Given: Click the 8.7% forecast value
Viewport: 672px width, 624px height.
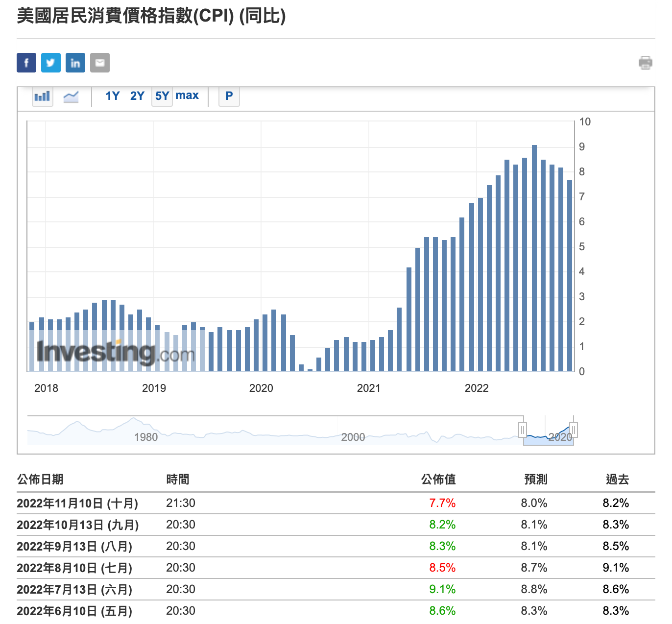Looking at the screenshot, I should tap(534, 568).
